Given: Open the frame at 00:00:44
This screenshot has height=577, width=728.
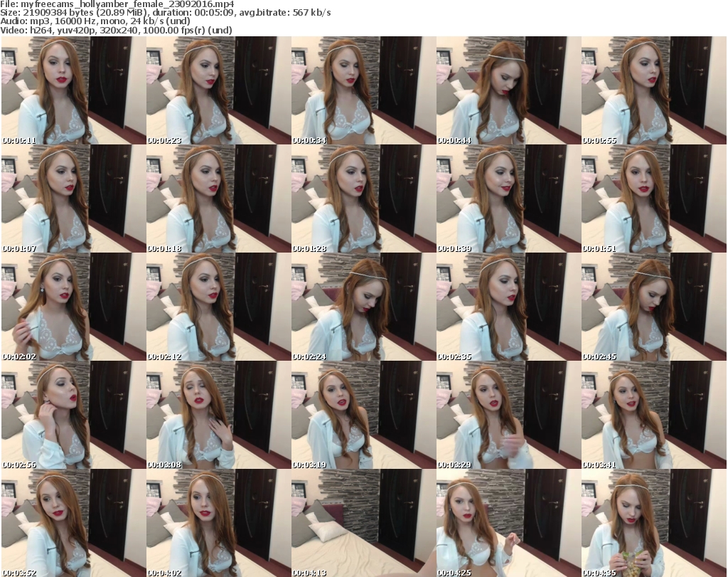Looking at the screenshot, I should pyautogui.click(x=508, y=90).
